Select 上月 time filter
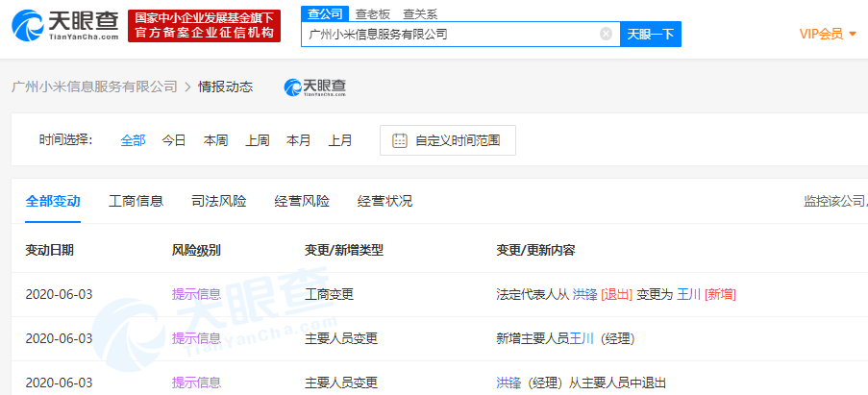 pyautogui.click(x=340, y=140)
